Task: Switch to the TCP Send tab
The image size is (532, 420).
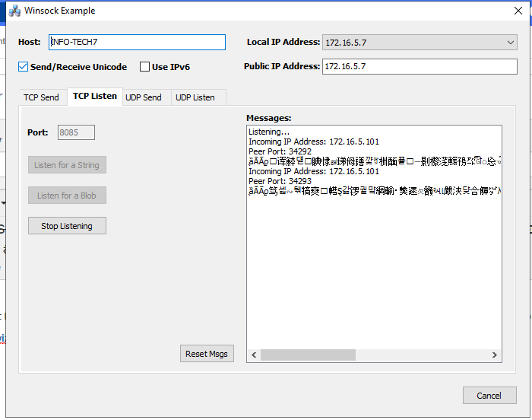Action: pos(41,97)
